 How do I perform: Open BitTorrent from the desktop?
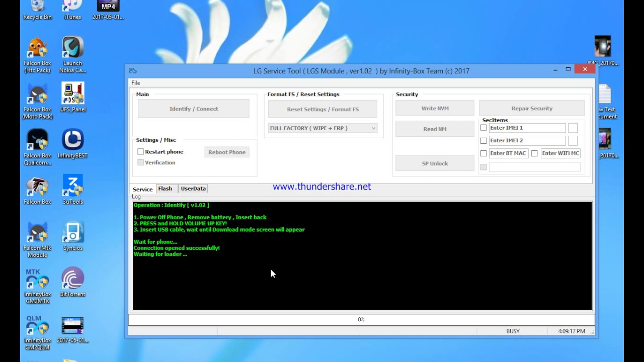[x=72, y=283]
